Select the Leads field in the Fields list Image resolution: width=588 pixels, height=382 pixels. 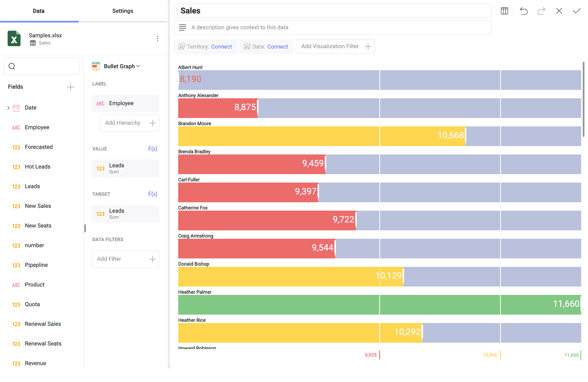pos(33,187)
